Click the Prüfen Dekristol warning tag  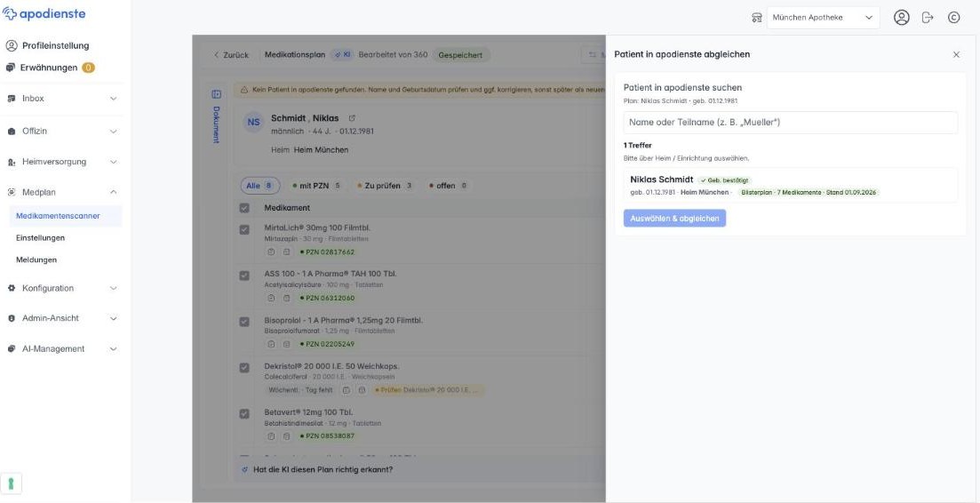click(x=427, y=390)
